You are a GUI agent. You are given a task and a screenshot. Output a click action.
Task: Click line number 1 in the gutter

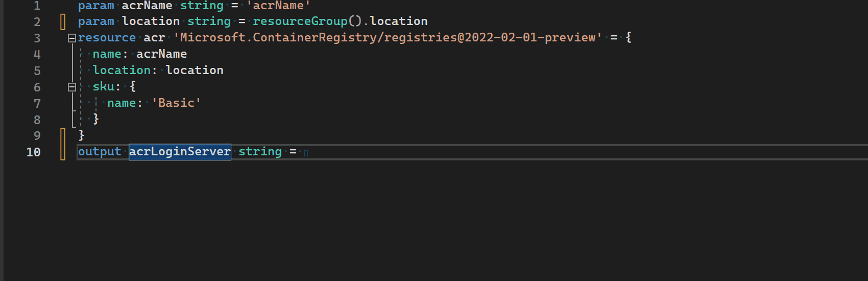pos(37,6)
